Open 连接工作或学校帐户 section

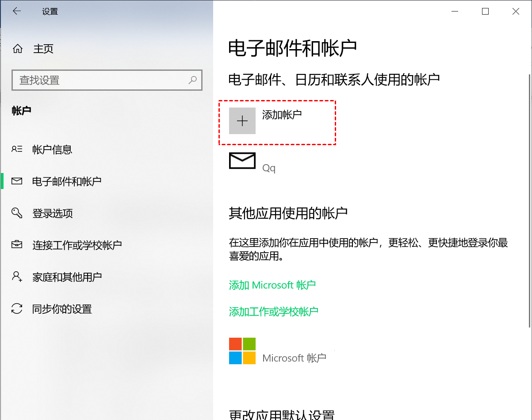pyautogui.click(x=77, y=245)
